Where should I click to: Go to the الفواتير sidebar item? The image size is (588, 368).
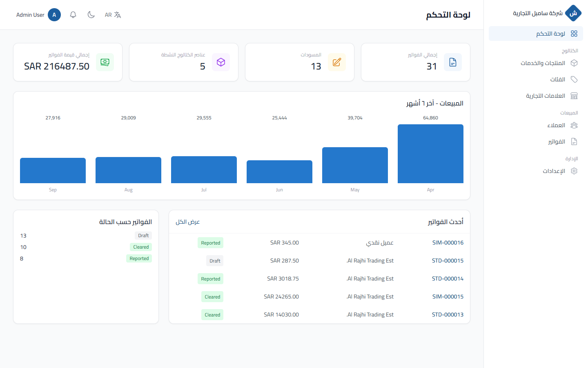(x=536, y=141)
